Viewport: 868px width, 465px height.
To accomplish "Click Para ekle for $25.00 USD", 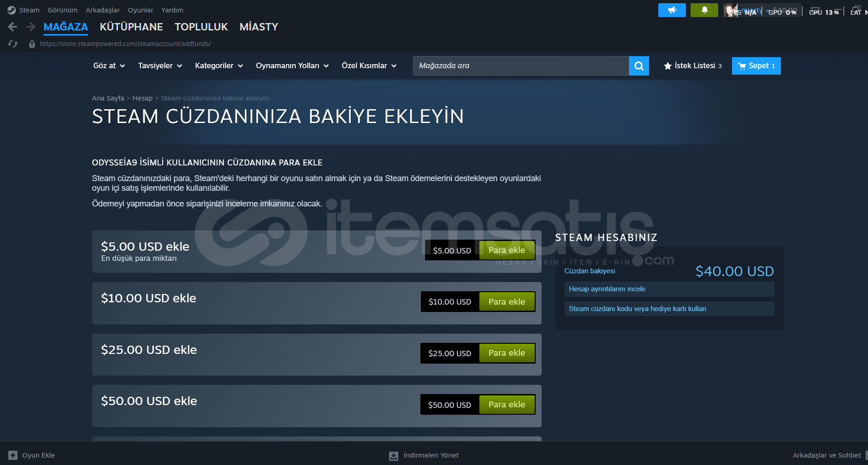I will (507, 353).
